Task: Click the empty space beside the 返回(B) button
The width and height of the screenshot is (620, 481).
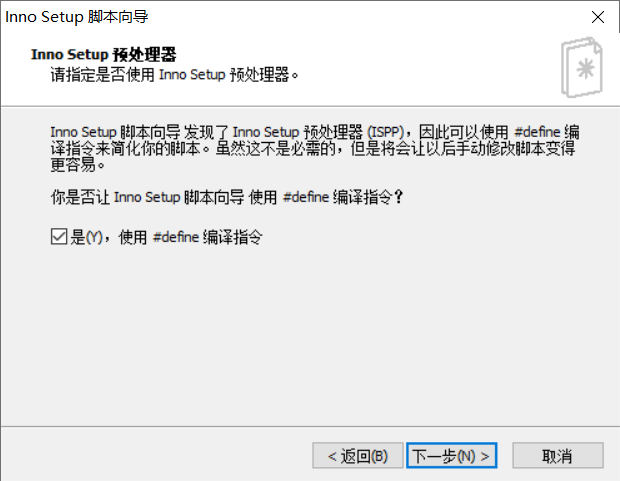Action: (158, 455)
